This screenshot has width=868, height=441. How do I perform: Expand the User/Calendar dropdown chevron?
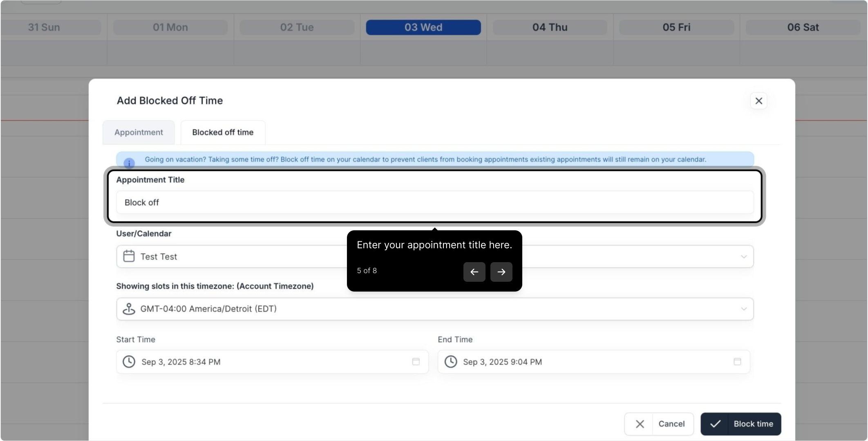pos(743,256)
